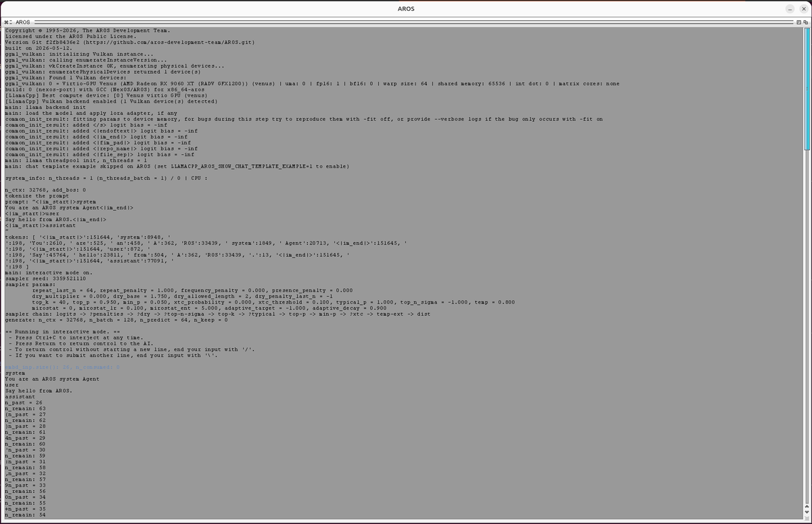Click the 'system_info: n_threads = 1' line
This screenshot has width=812, height=524.
click(106, 177)
